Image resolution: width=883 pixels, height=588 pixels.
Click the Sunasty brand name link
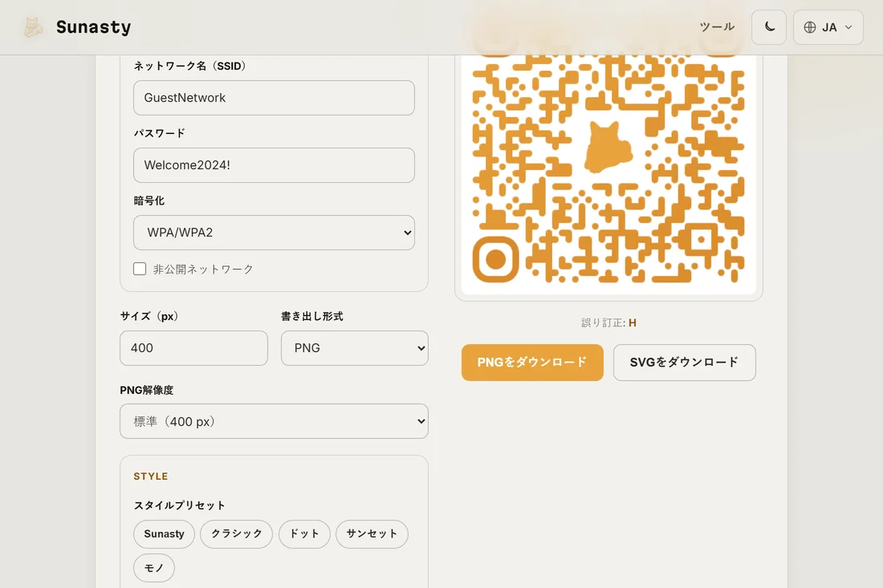click(x=93, y=27)
